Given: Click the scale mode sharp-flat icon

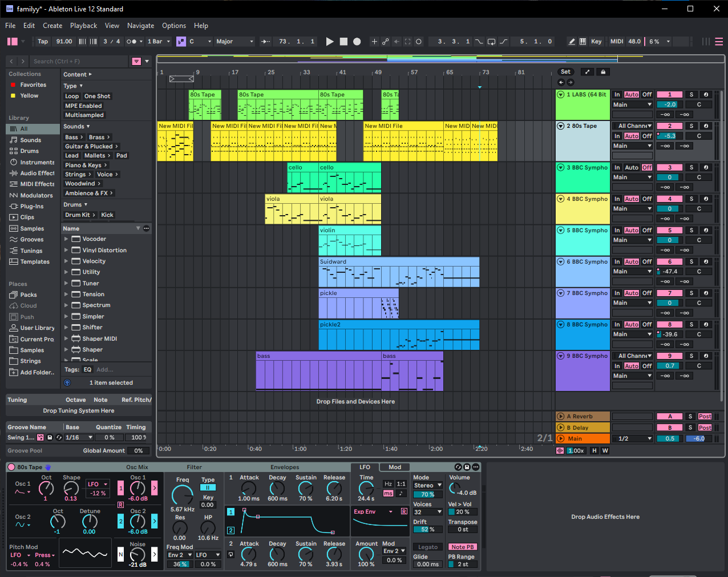Looking at the screenshot, I should [x=181, y=41].
